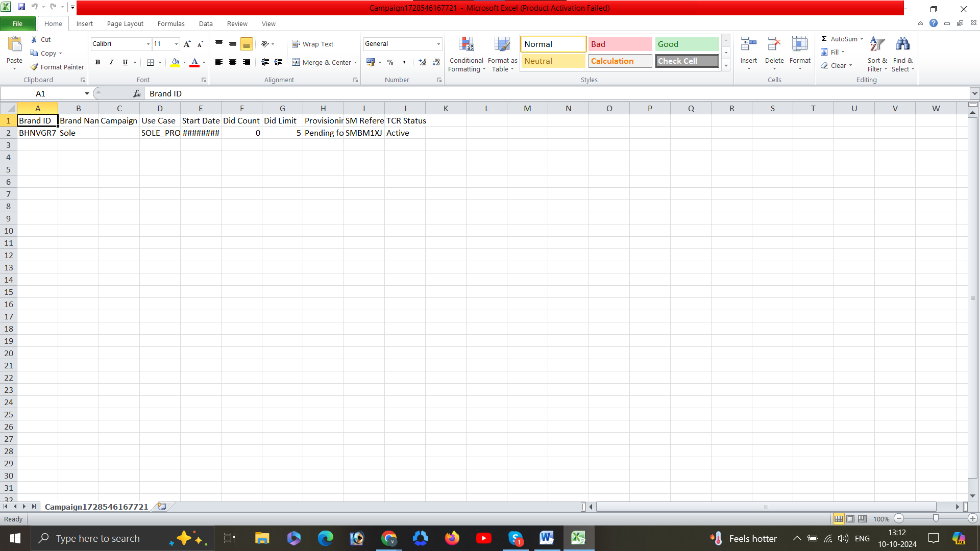This screenshot has height=551, width=980.
Task: Click the Percent Style number format icon
Action: (390, 62)
